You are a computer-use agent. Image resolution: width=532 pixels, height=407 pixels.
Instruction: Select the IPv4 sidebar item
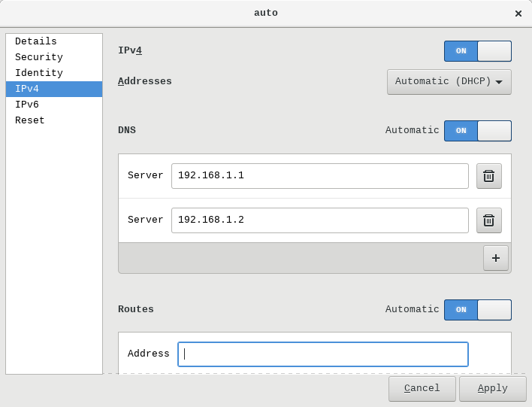click(x=54, y=89)
